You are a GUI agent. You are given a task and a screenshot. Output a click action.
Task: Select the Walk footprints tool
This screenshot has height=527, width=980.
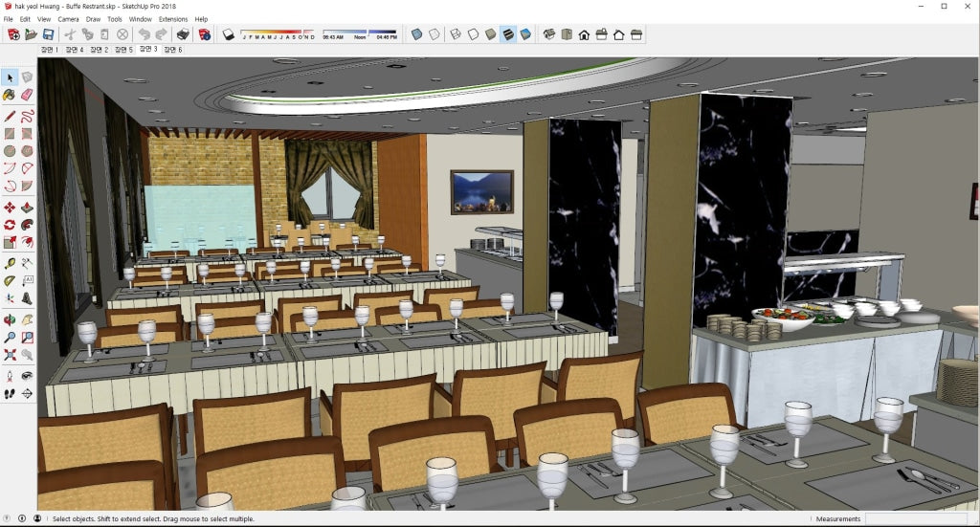10,394
